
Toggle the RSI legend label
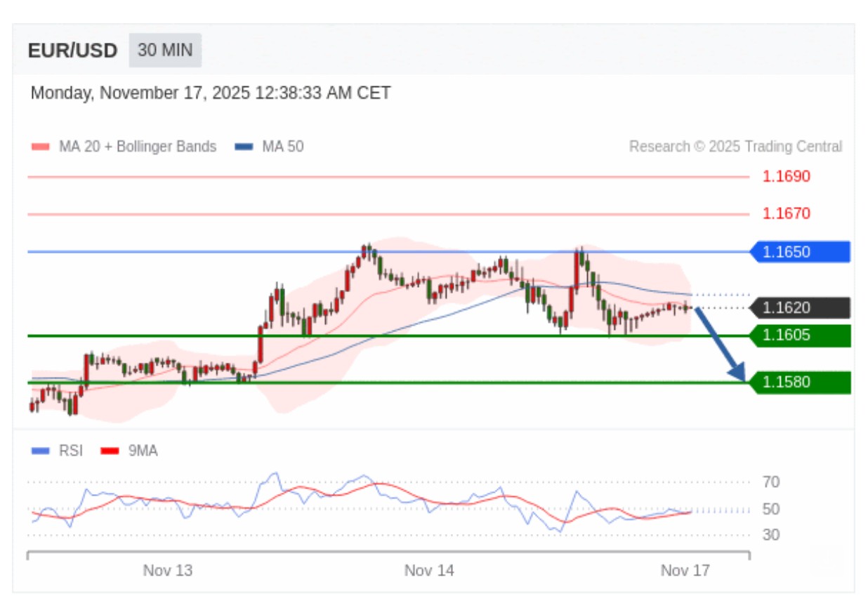(x=70, y=451)
